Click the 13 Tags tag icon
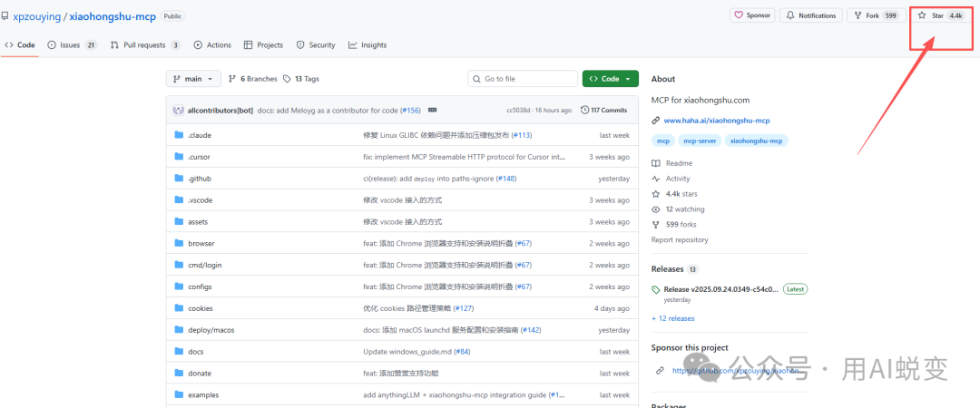 point(287,79)
